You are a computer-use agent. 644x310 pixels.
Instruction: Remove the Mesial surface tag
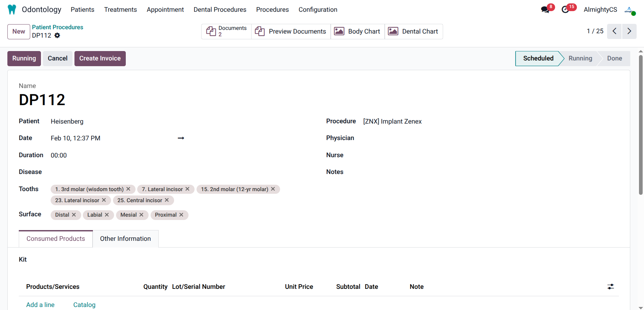[x=141, y=215]
